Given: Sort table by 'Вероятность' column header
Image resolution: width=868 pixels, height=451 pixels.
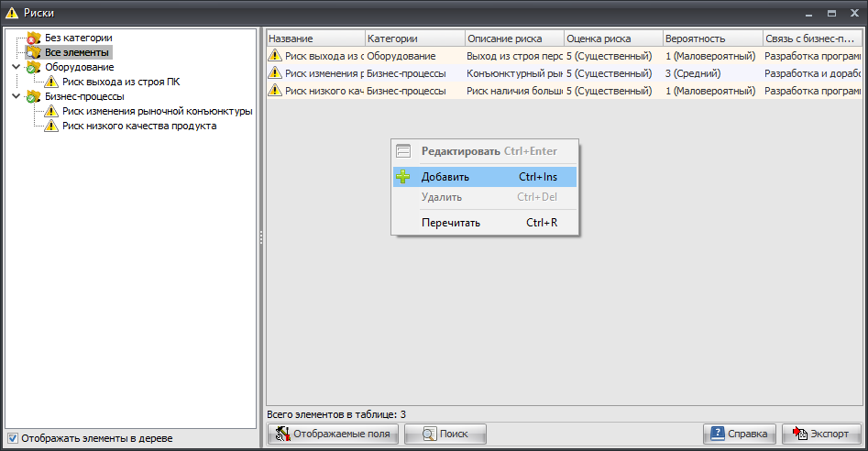Looking at the screenshot, I should point(711,38).
